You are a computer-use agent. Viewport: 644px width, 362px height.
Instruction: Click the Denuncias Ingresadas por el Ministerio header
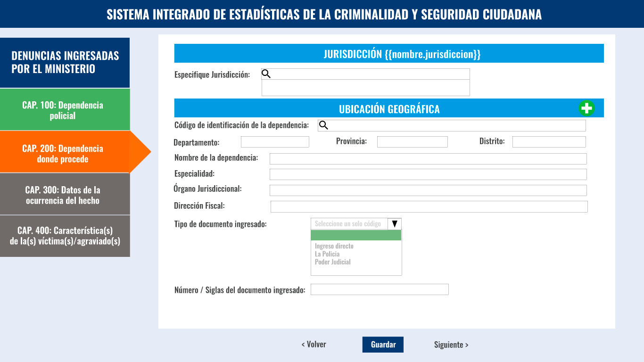pos(65,63)
